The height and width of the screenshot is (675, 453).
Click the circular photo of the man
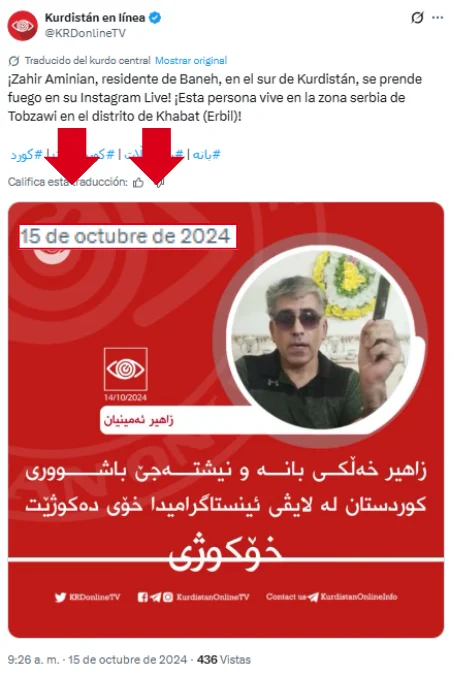[x=321, y=340]
